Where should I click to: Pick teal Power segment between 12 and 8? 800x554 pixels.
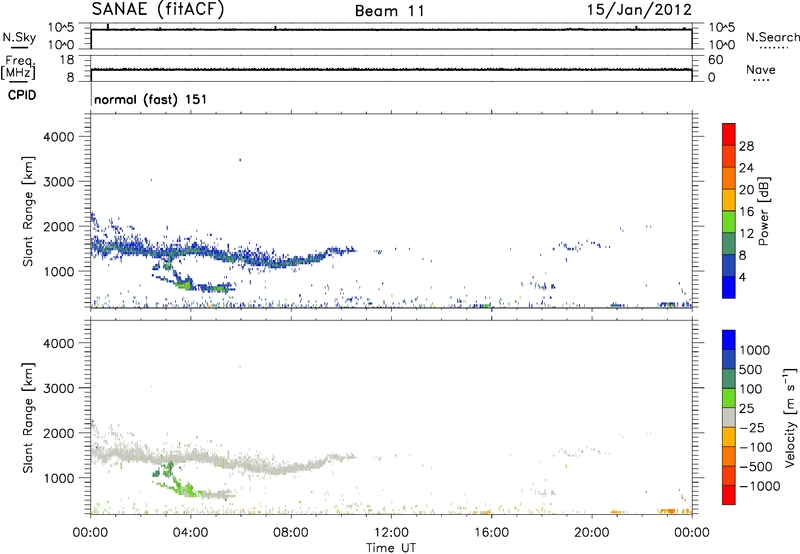click(x=729, y=243)
